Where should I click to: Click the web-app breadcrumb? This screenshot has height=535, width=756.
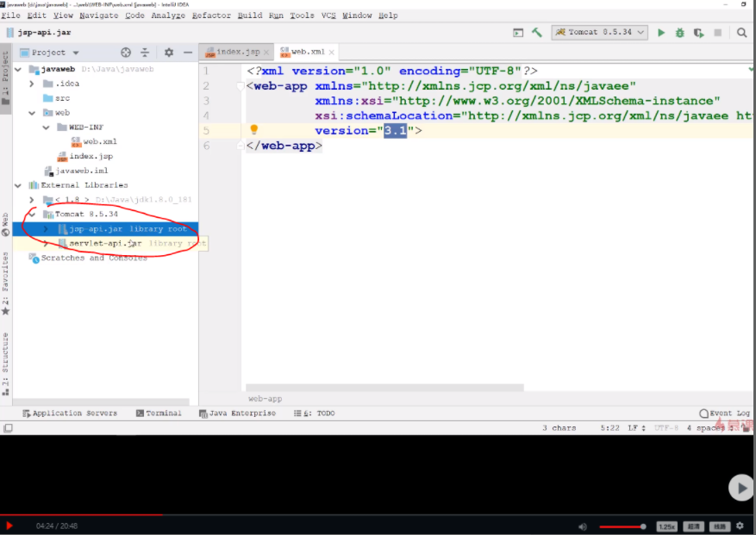pos(265,399)
